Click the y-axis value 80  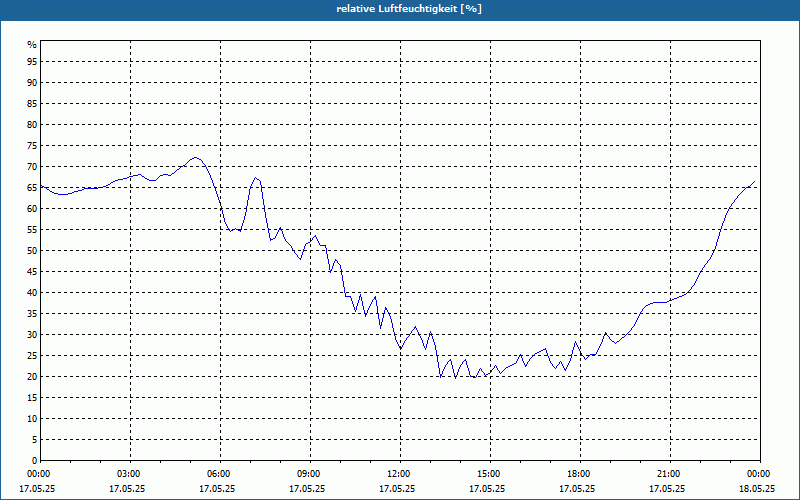tap(32, 124)
